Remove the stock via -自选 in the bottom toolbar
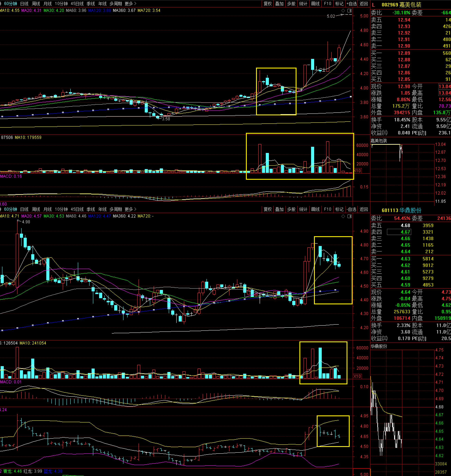The image size is (451, 476). coord(352,209)
